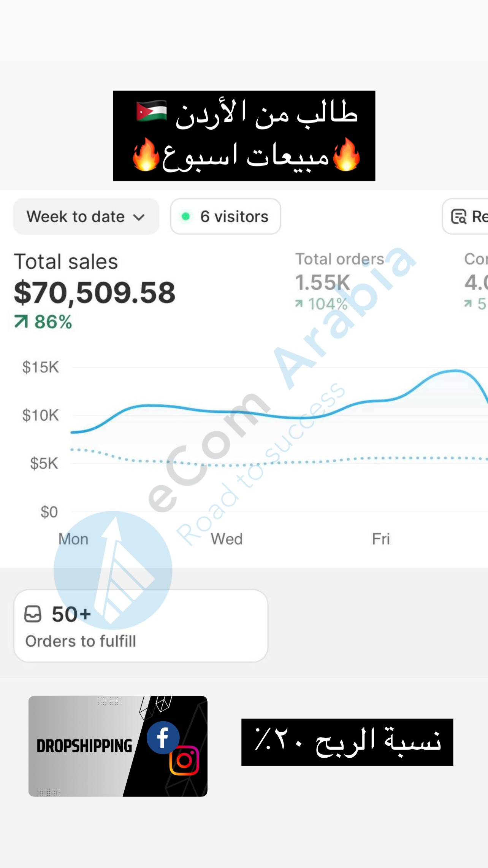Click the eCom Arabia circular arrow logo
The height and width of the screenshot is (868, 488).
click(x=113, y=570)
